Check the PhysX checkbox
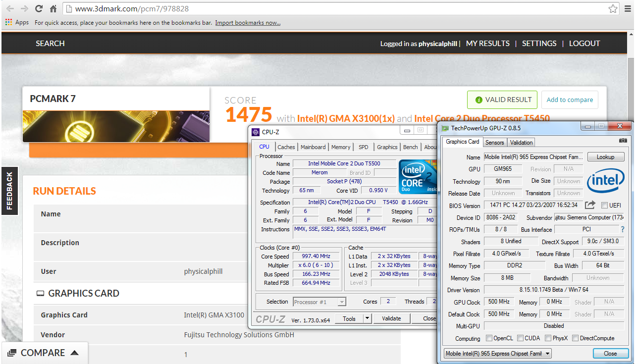 548,338
